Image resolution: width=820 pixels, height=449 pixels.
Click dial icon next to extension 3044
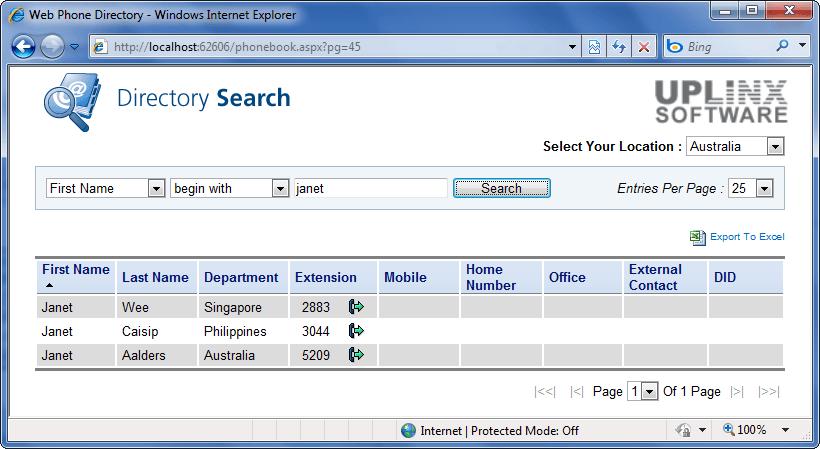tap(356, 331)
